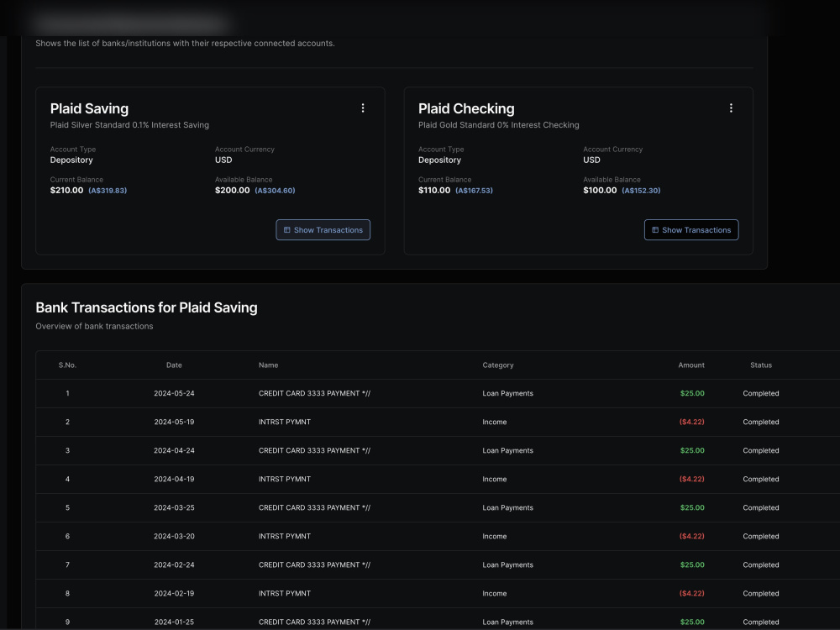
Task: Click Income category in row 2
Action: (x=495, y=422)
